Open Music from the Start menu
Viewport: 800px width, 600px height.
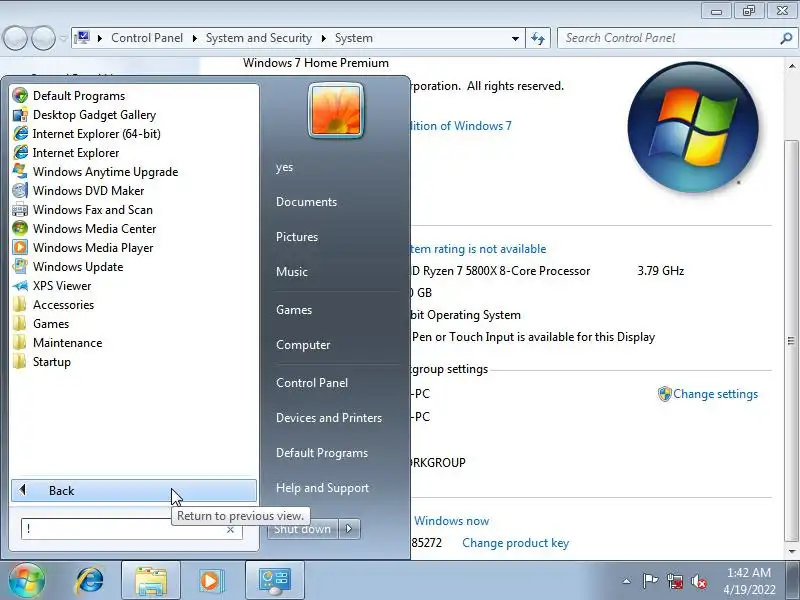coord(292,271)
